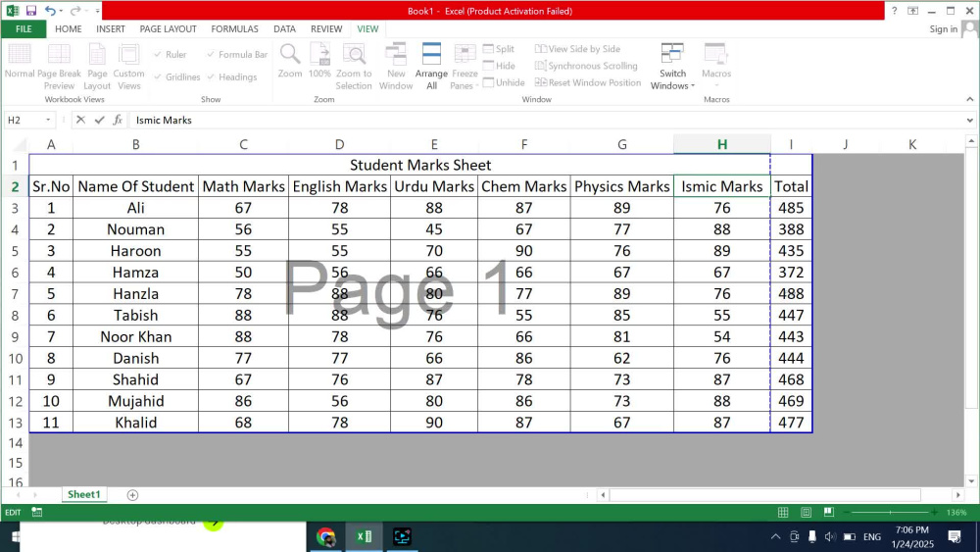Click Sign in link
This screenshot has height=552, width=980.
(943, 28)
